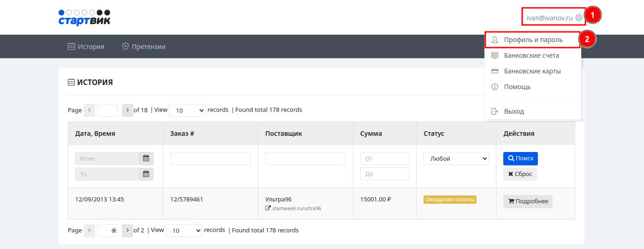644x249 pixels.
Task: Click the Стартвик logo
Action: coord(84,18)
